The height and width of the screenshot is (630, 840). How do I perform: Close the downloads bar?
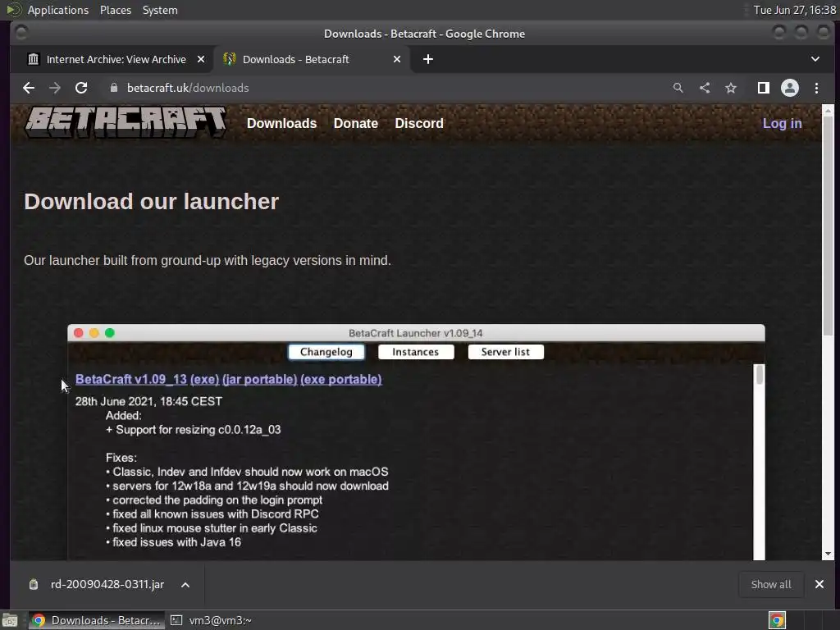point(819,584)
